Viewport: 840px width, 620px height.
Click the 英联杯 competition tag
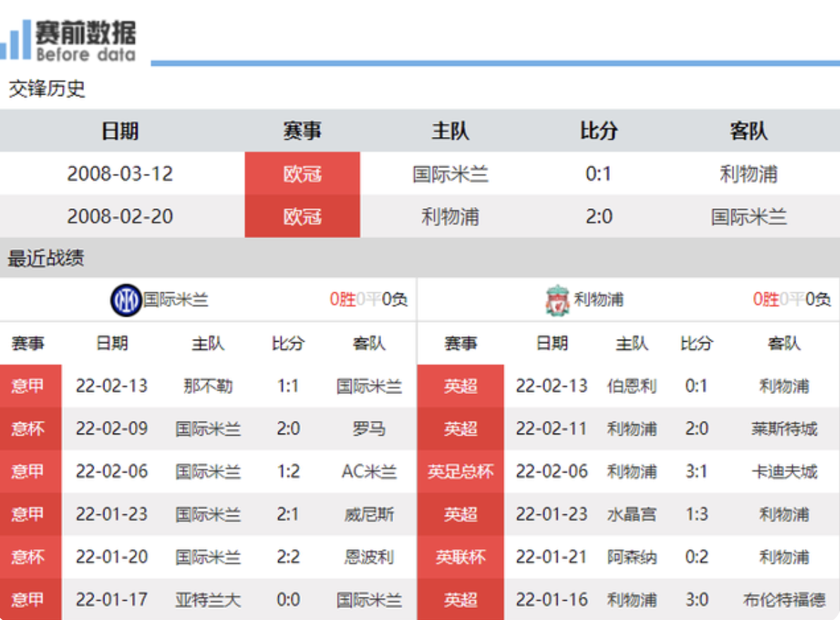tap(460, 557)
